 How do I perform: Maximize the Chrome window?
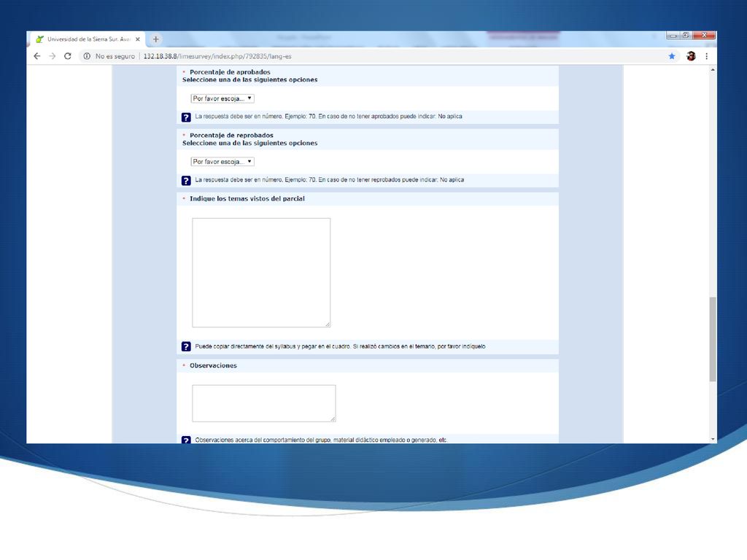point(686,36)
